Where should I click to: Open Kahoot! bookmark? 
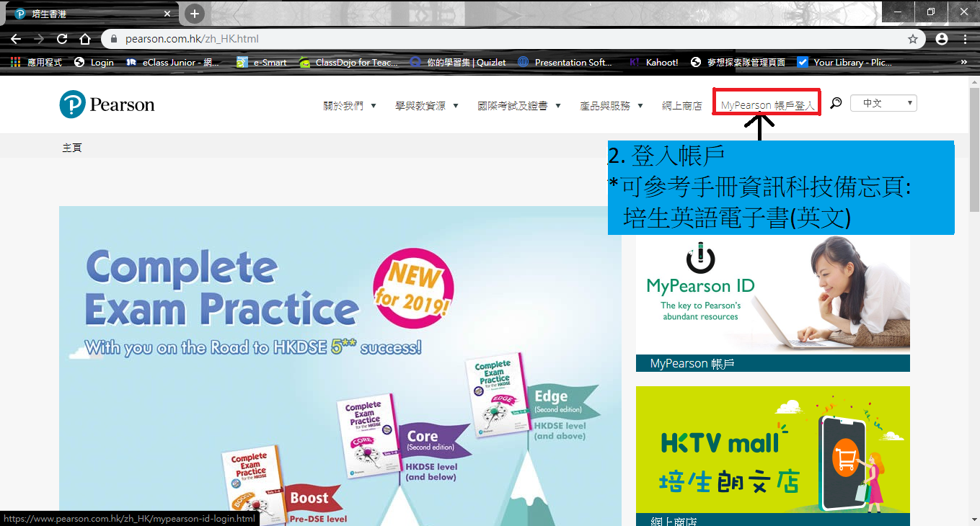(x=654, y=63)
